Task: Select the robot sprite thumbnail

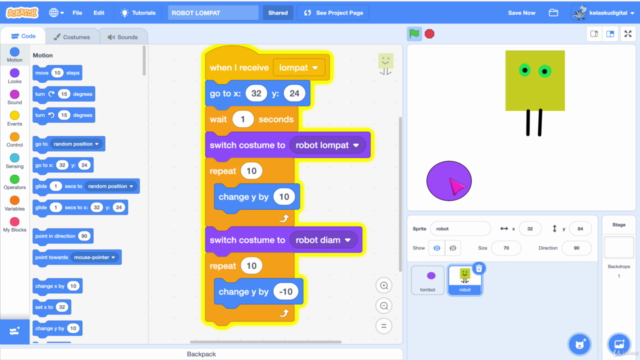Action: (465, 280)
